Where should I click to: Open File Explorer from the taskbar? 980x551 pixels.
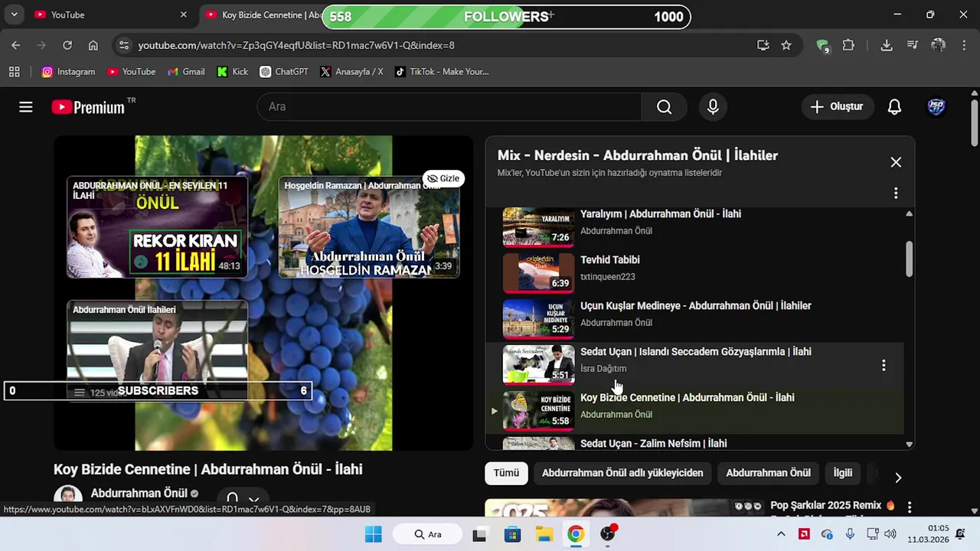544,534
